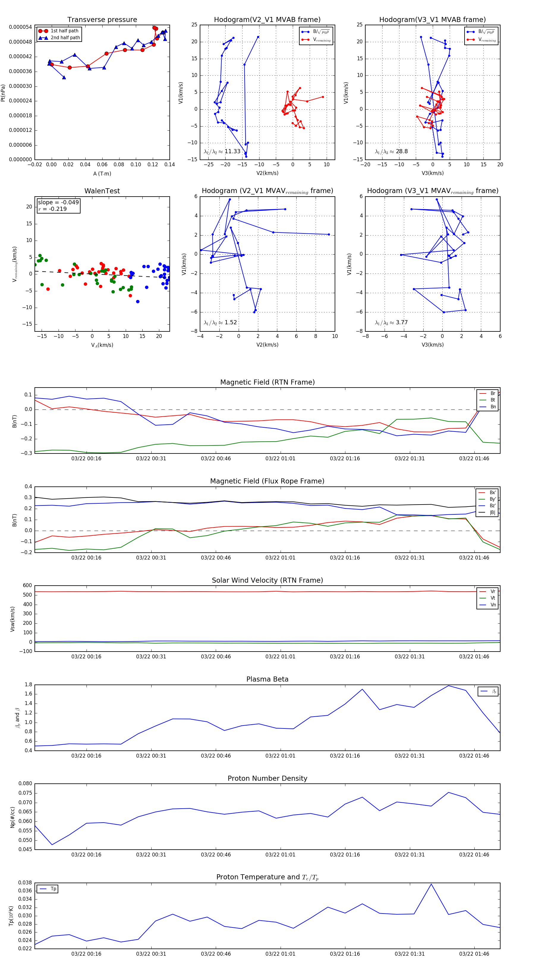Select the "Bz'" legend entry
535x980 pixels.
pyautogui.click(x=487, y=506)
